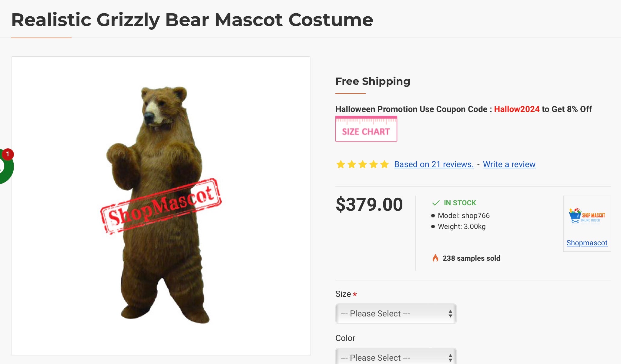The image size is (621, 364).
Task: Click the ShopMascot watermark stamp
Action: 161,207
